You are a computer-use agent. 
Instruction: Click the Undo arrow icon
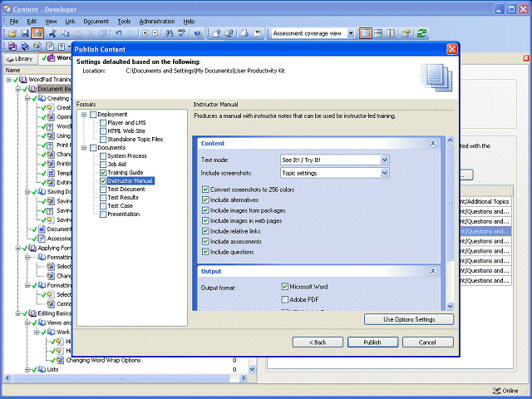(x=118, y=33)
